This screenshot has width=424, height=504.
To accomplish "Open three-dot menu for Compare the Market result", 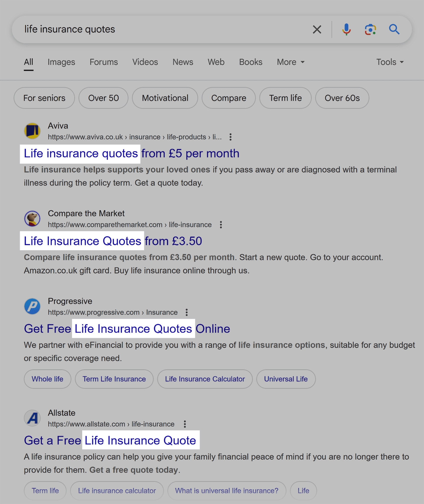I will coord(221,225).
